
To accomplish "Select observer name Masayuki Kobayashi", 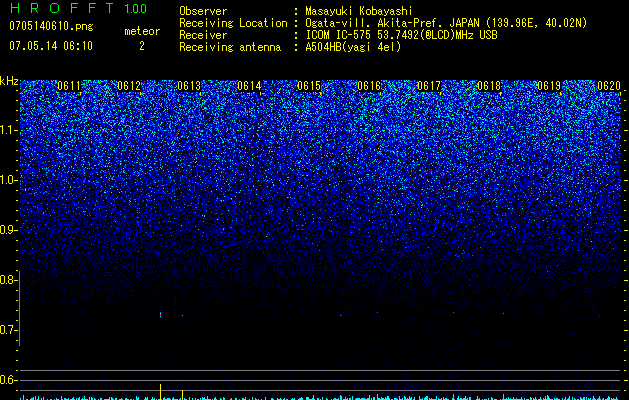I will click(358, 11).
